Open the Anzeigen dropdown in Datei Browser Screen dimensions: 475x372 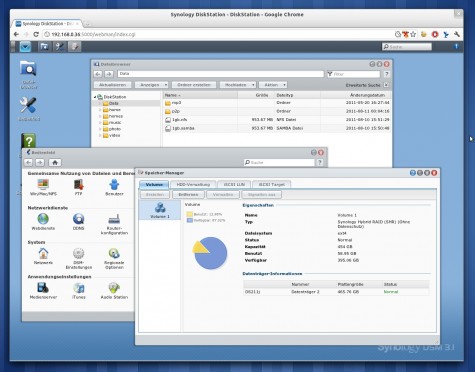pos(151,85)
